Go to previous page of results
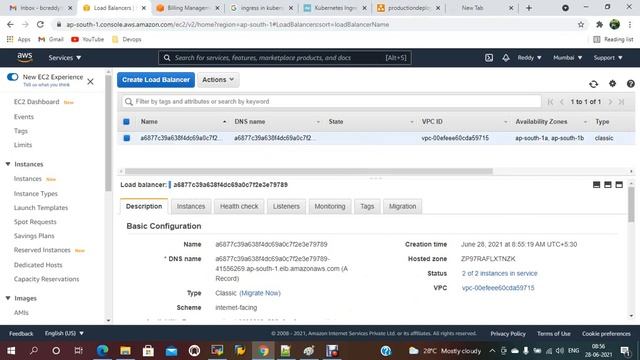The image size is (640, 360). tap(562, 102)
